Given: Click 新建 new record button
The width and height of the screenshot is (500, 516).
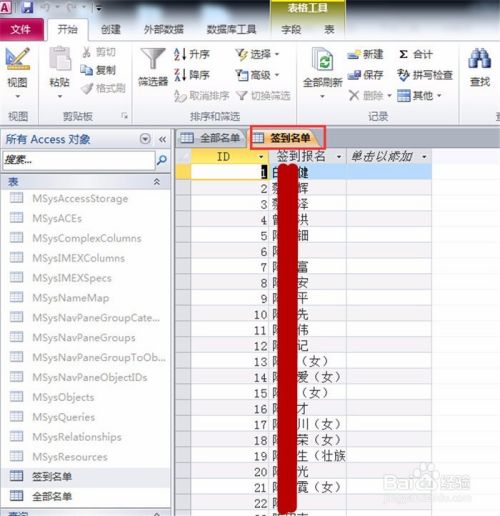Looking at the screenshot, I should pos(365,54).
